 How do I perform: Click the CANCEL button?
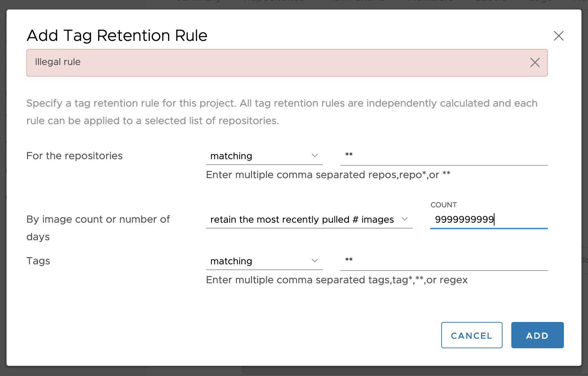(471, 335)
